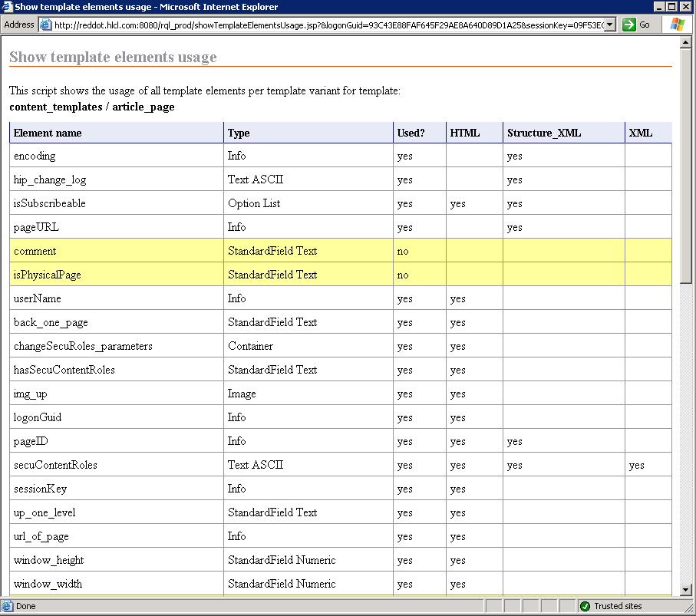
Task: Click "StandardField Text" type in the comment row
Action: (272, 251)
